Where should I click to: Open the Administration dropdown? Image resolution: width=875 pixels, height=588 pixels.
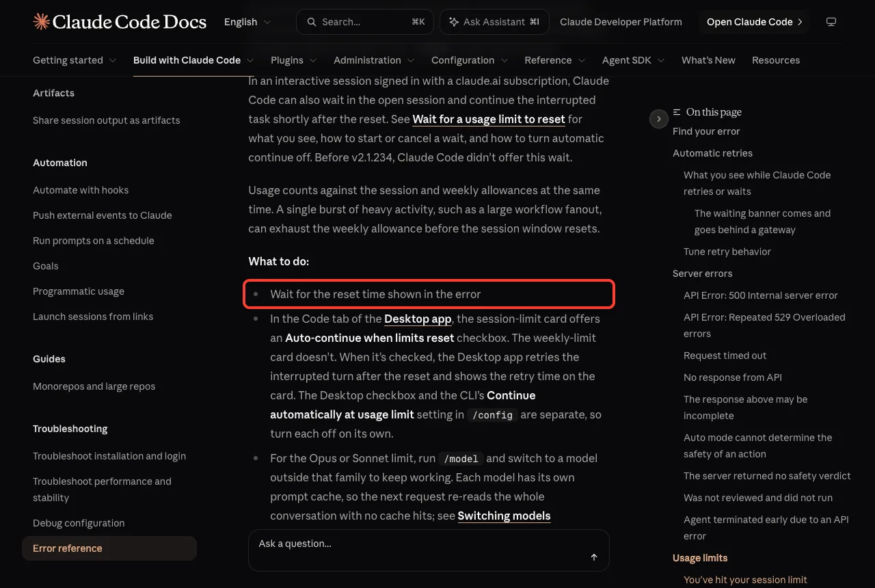tap(374, 60)
